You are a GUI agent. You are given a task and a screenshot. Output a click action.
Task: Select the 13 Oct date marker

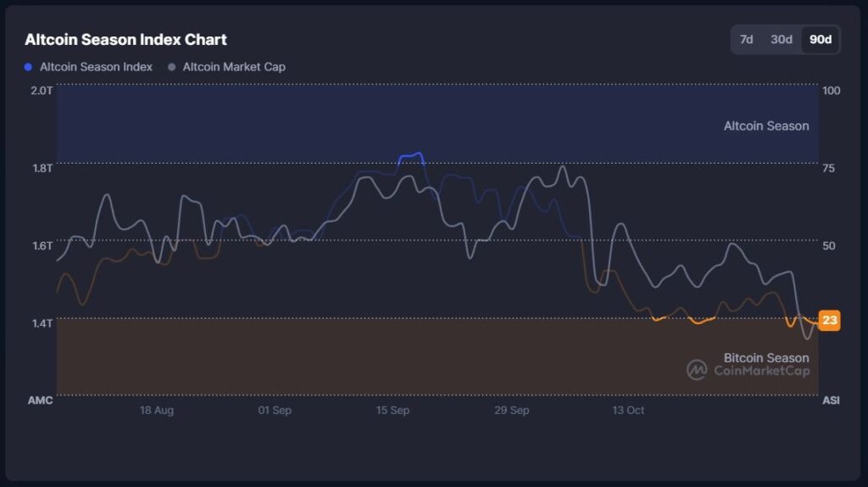coord(628,411)
